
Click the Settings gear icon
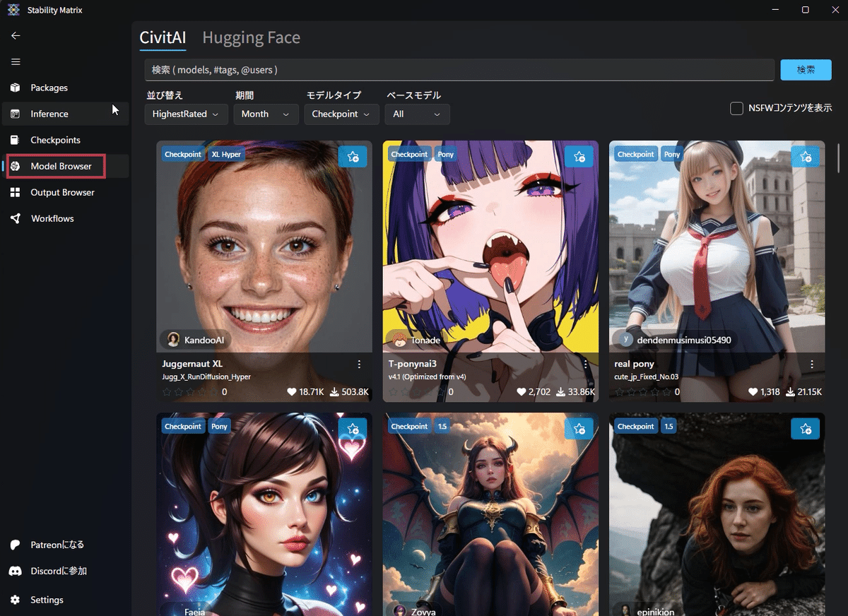coord(16,600)
